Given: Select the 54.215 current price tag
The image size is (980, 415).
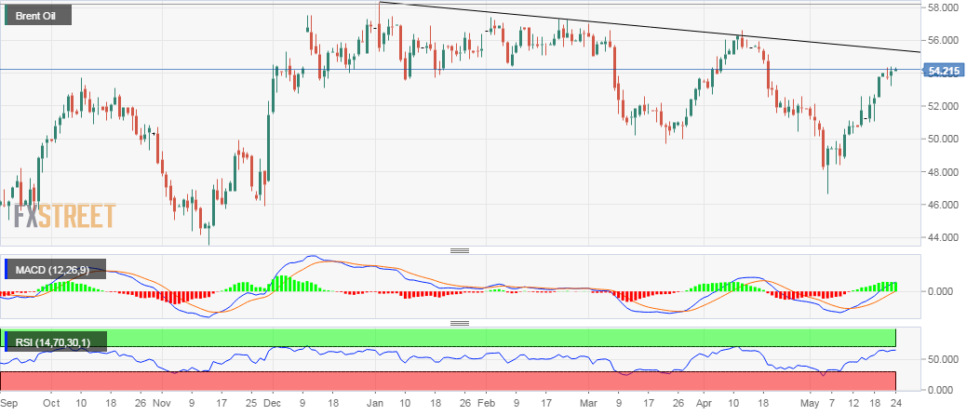Looking at the screenshot, I should point(945,72).
